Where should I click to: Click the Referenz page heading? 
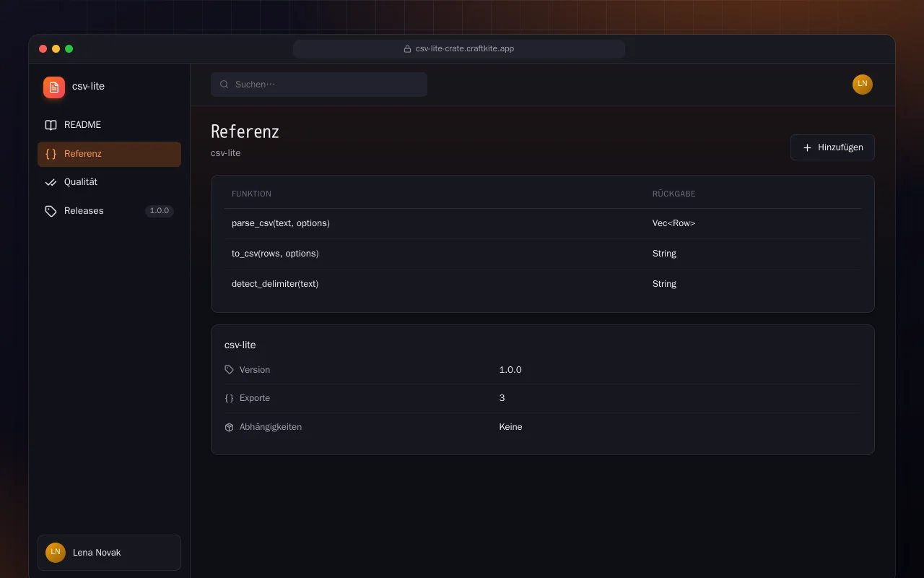pyautogui.click(x=245, y=131)
